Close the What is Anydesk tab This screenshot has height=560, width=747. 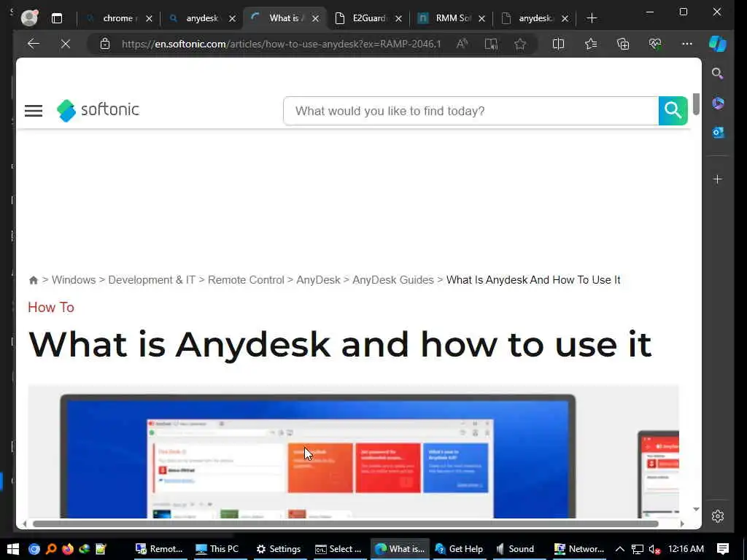pos(315,18)
